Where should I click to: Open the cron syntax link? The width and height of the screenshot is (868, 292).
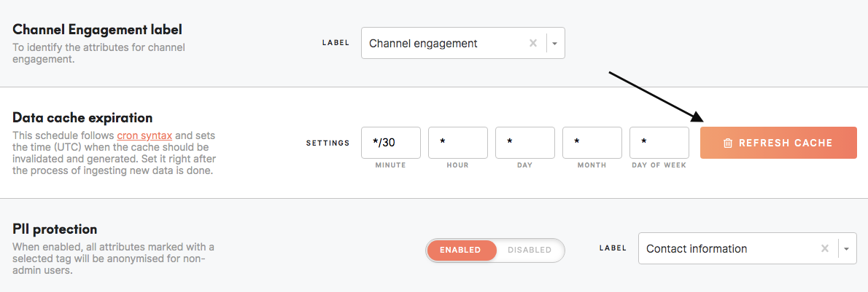click(x=146, y=135)
